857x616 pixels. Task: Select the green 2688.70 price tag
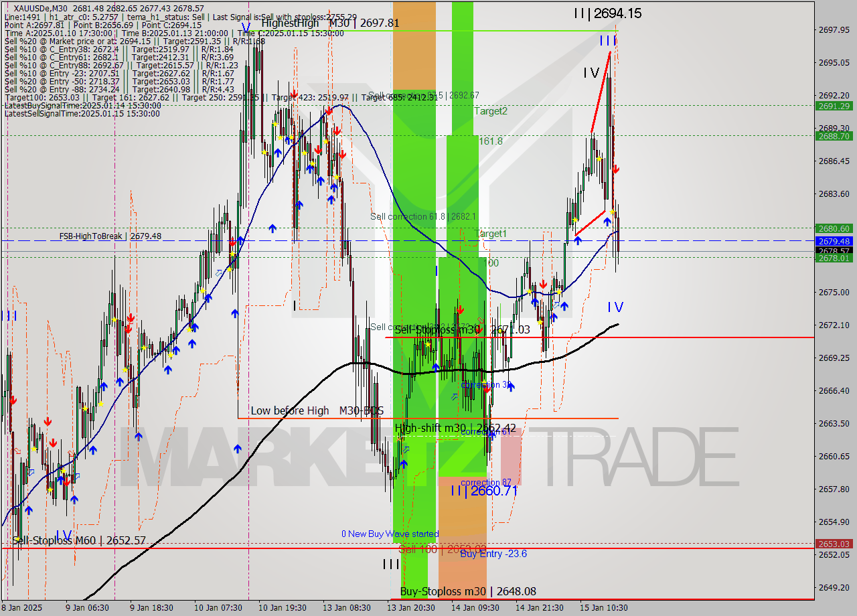pyautogui.click(x=833, y=136)
